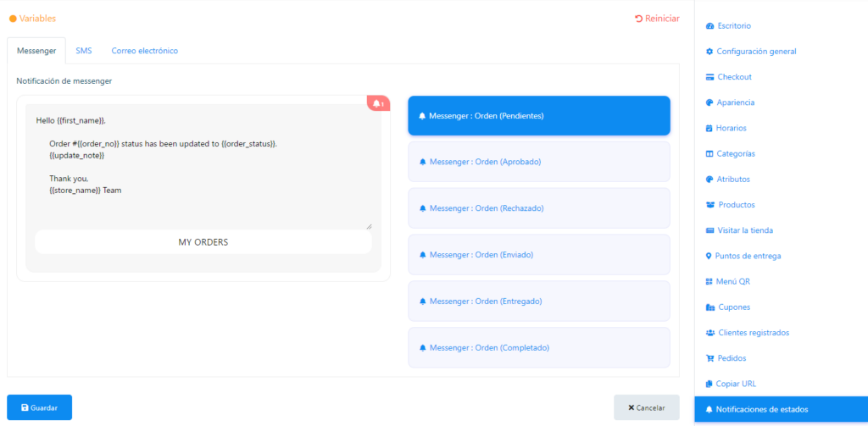
Task: Click the bell icon on Orden (Completado)
Action: point(422,348)
